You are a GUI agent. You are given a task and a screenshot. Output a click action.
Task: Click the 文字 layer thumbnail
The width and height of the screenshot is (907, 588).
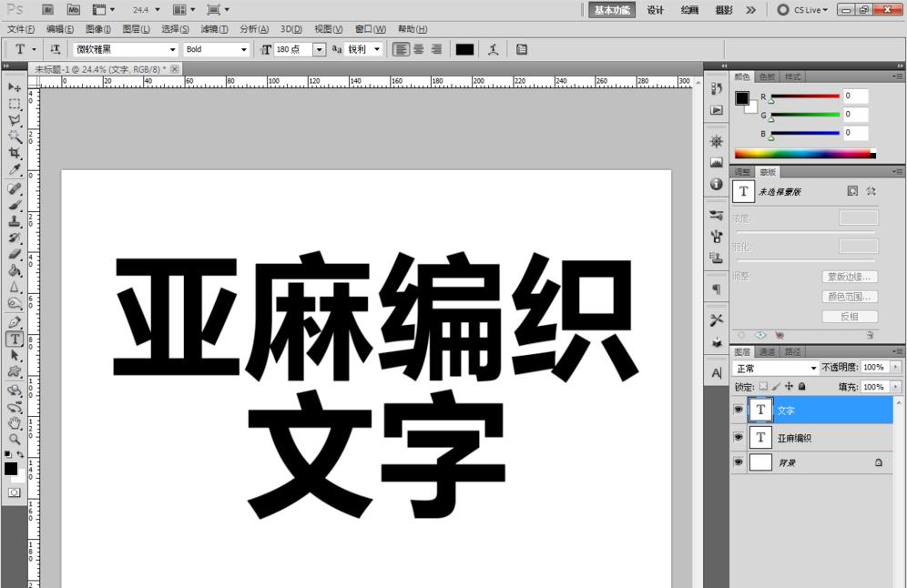click(x=760, y=410)
